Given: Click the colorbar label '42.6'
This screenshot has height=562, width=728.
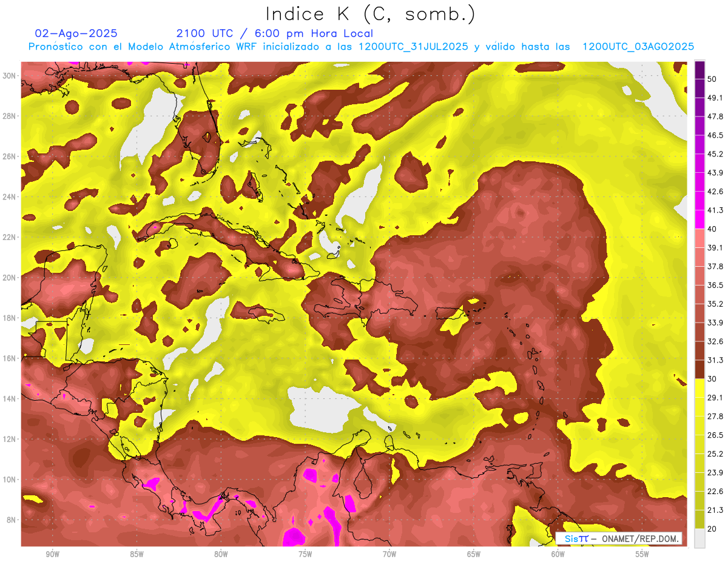Looking at the screenshot, I should click(715, 192).
